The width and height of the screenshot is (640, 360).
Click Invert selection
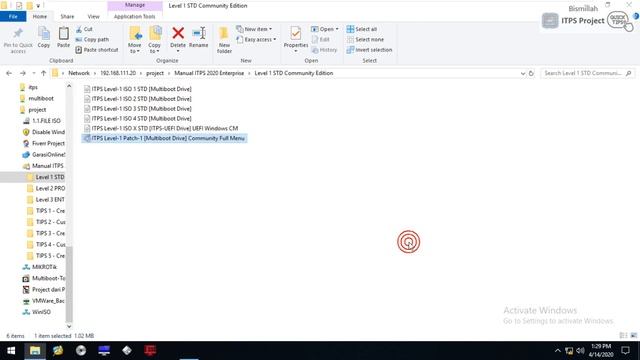369,50
